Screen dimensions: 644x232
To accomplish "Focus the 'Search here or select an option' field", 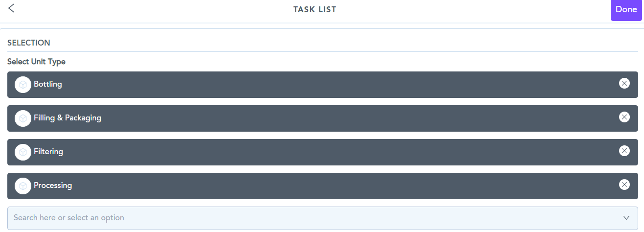I will click(293, 218).
